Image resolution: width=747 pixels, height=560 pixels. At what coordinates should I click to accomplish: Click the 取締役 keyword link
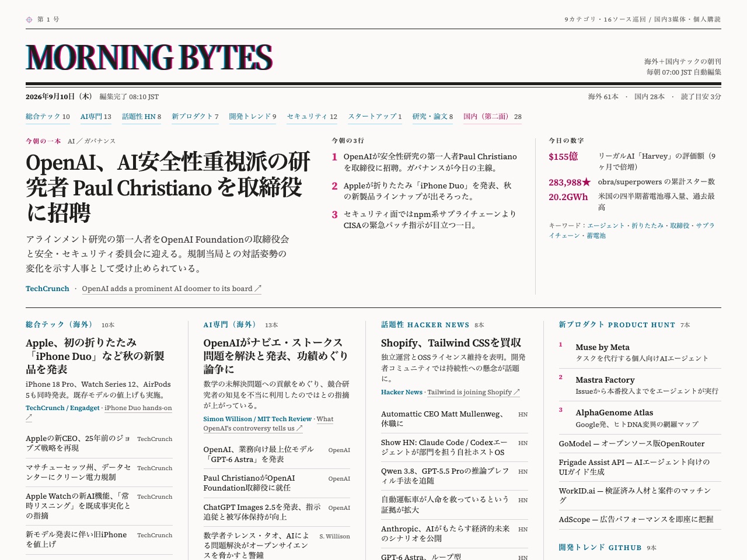coord(679,225)
